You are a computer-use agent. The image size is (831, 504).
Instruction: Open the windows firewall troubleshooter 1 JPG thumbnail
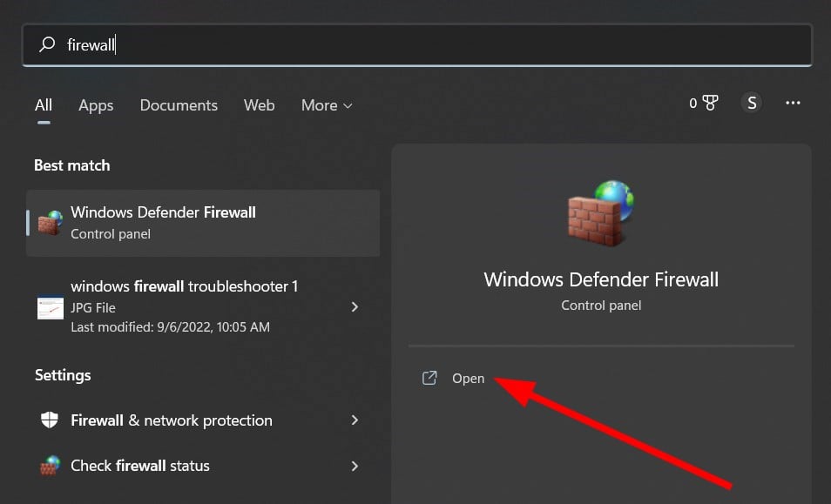pyautogui.click(x=51, y=307)
